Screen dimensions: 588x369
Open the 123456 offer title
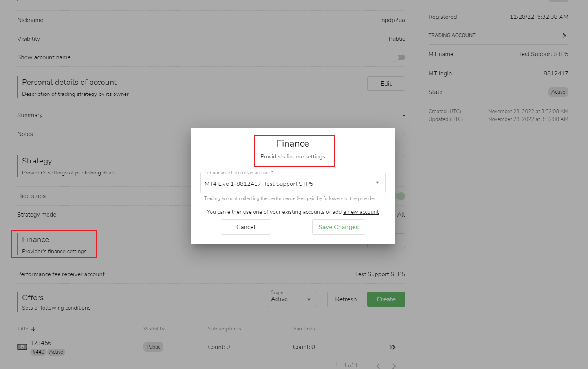pyautogui.click(x=41, y=343)
